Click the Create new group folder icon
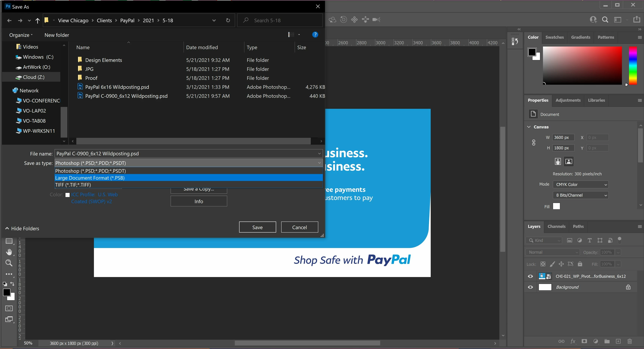Screen dimensions: 644x349 tap(607, 341)
